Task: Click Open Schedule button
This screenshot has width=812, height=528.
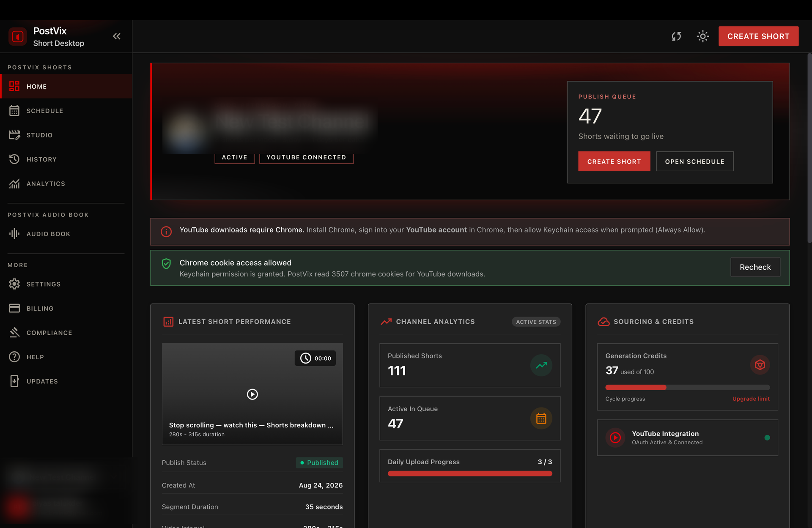Action: click(x=695, y=161)
